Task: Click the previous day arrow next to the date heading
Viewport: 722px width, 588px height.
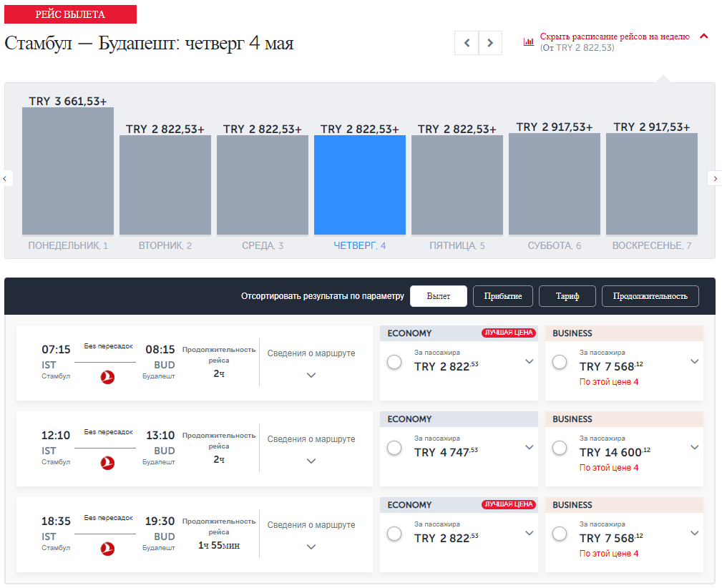Action: (x=467, y=43)
